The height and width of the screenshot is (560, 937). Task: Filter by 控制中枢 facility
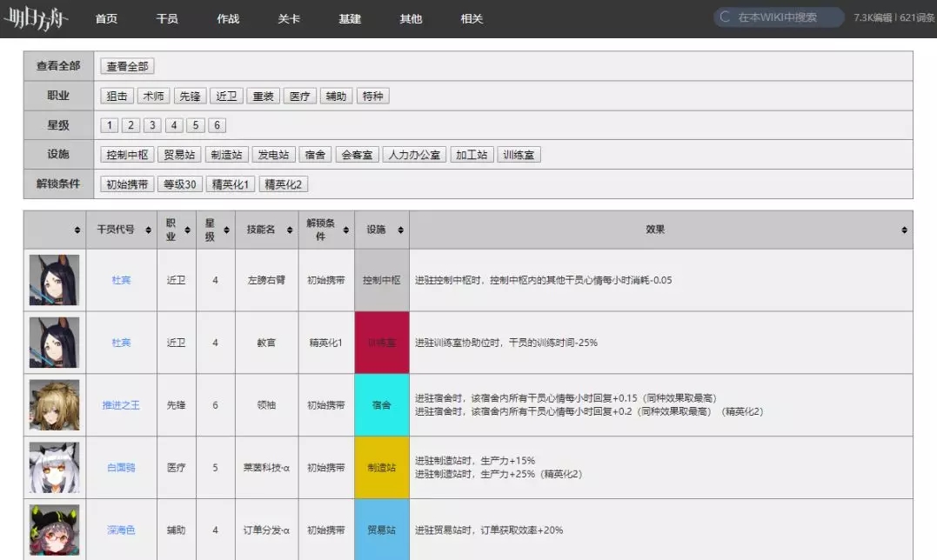coord(127,155)
